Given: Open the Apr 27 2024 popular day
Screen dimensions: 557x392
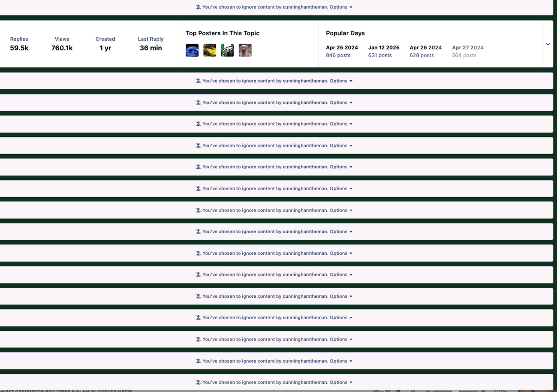Looking at the screenshot, I should pos(467,48).
